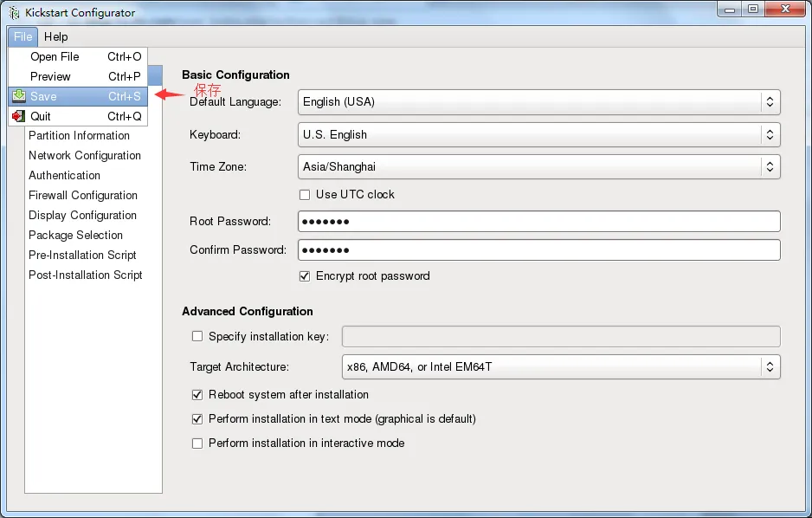
Task: Click the installation key text field
Action: (561, 336)
